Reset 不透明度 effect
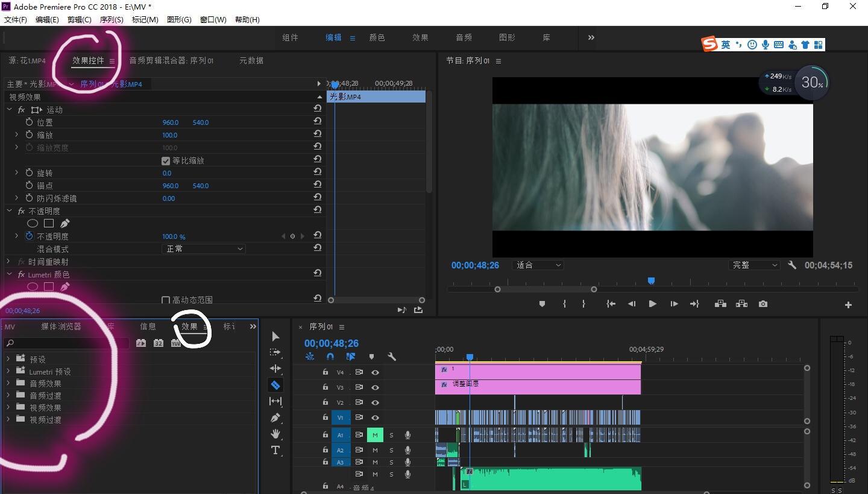This screenshot has width=868, height=494. point(317,211)
